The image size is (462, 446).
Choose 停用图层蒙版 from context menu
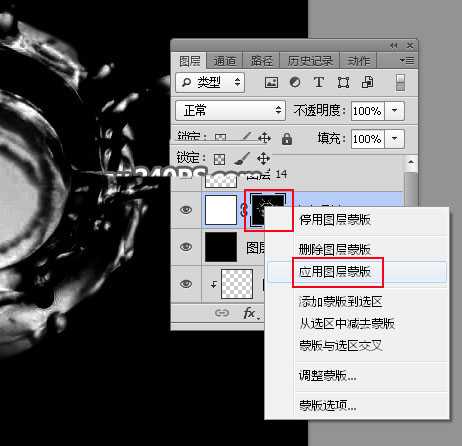(x=357, y=220)
